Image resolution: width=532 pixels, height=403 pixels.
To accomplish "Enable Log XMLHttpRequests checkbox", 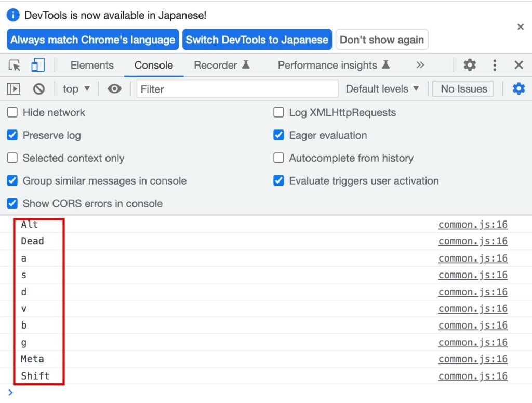I will pyautogui.click(x=279, y=112).
